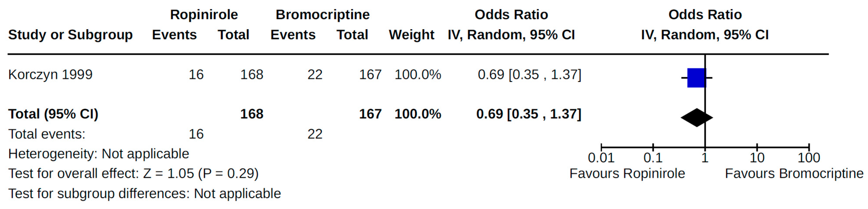Click the Weight column header
Image resolution: width=868 pixels, height=209 pixels.
click(411, 35)
